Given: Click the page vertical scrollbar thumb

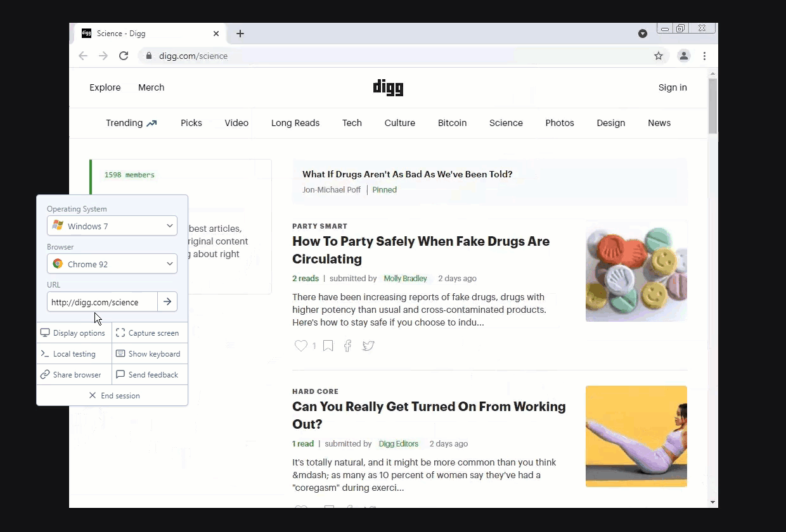Looking at the screenshot, I should pyautogui.click(x=713, y=106).
